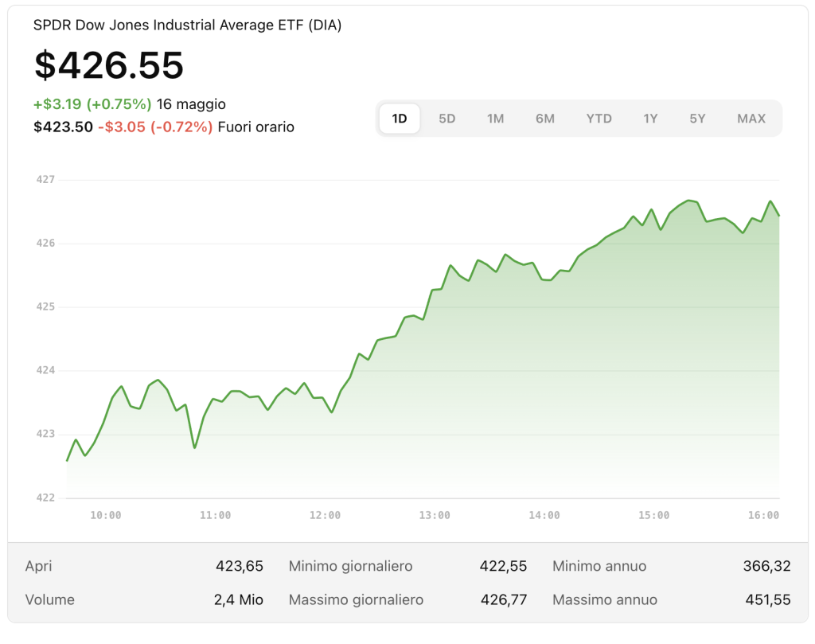Click the 10:00 time axis label
This screenshot has height=644, width=815.
[106, 515]
